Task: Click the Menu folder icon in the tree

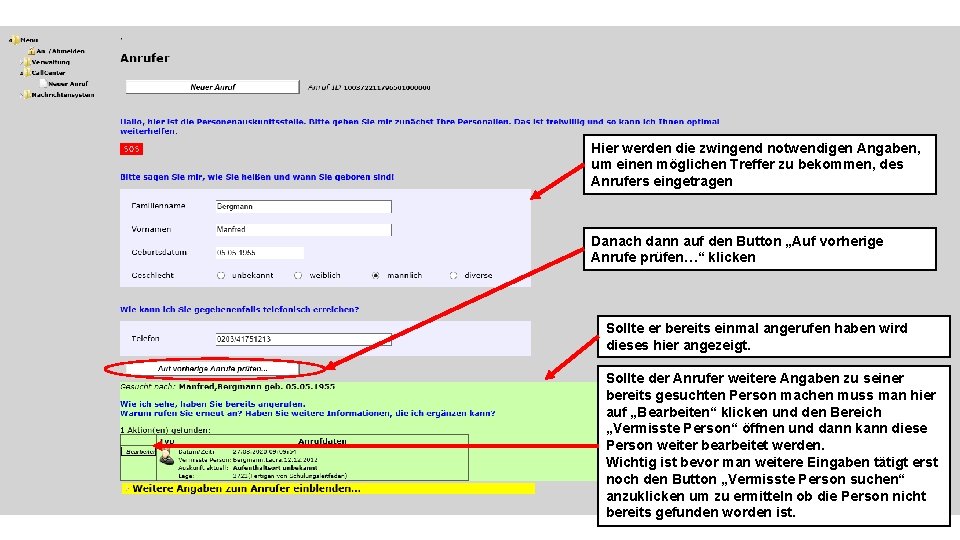Action: click(x=15, y=40)
